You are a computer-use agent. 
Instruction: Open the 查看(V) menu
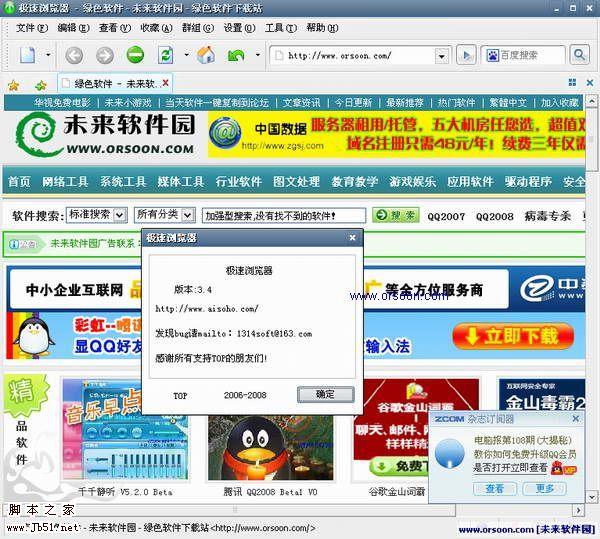[x=114, y=28]
